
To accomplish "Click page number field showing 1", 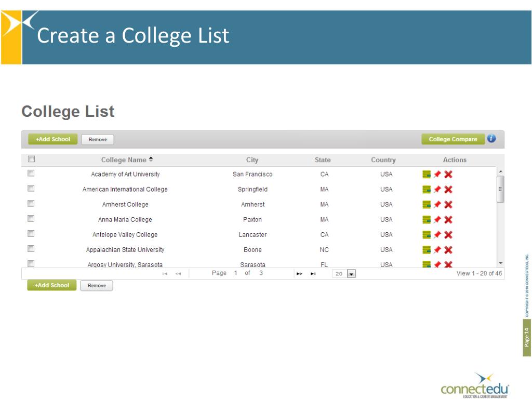I will pos(235,273).
